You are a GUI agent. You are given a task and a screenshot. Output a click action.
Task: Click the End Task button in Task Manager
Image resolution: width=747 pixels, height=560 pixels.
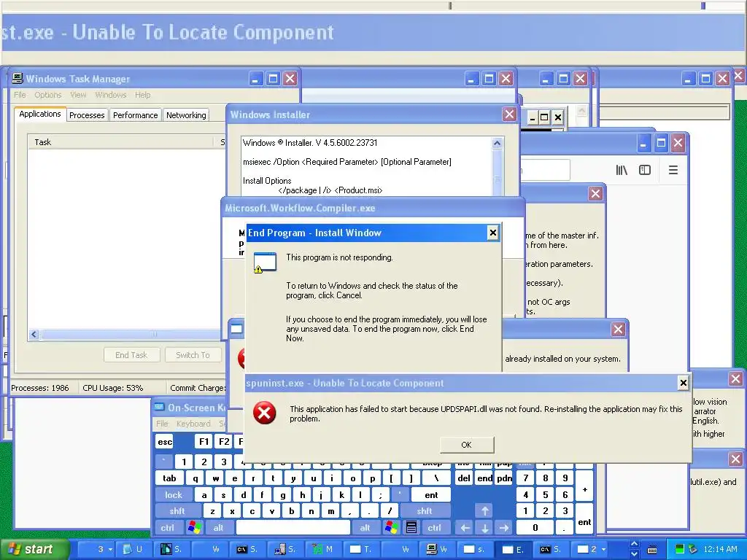[131, 355]
